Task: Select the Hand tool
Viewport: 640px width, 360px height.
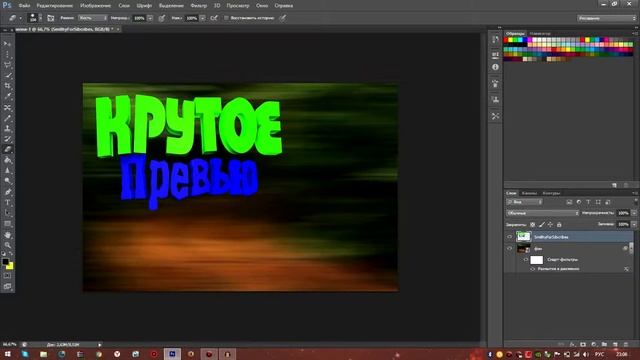Action: (7, 235)
